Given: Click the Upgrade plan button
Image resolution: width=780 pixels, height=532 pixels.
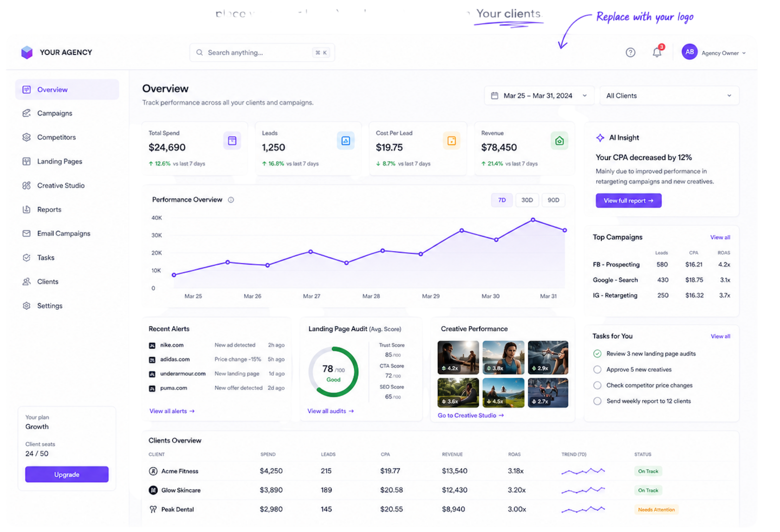Looking at the screenshot, I should point(67,474).
